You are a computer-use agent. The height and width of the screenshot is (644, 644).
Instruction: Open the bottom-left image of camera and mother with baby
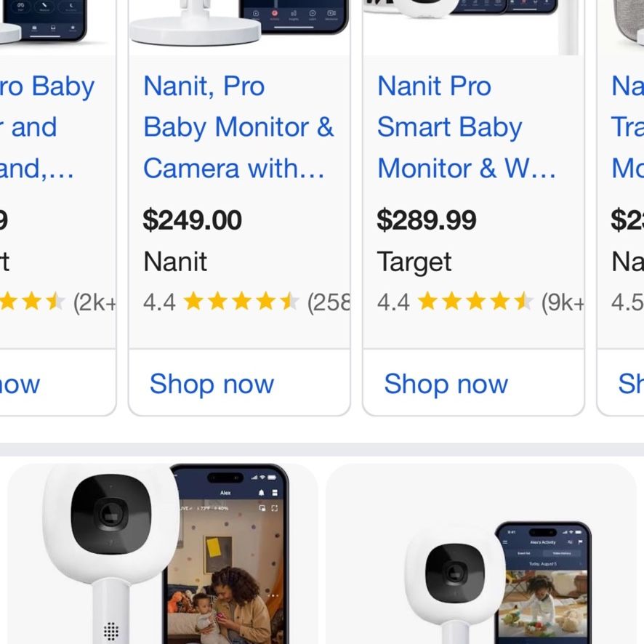click(163, 554)
